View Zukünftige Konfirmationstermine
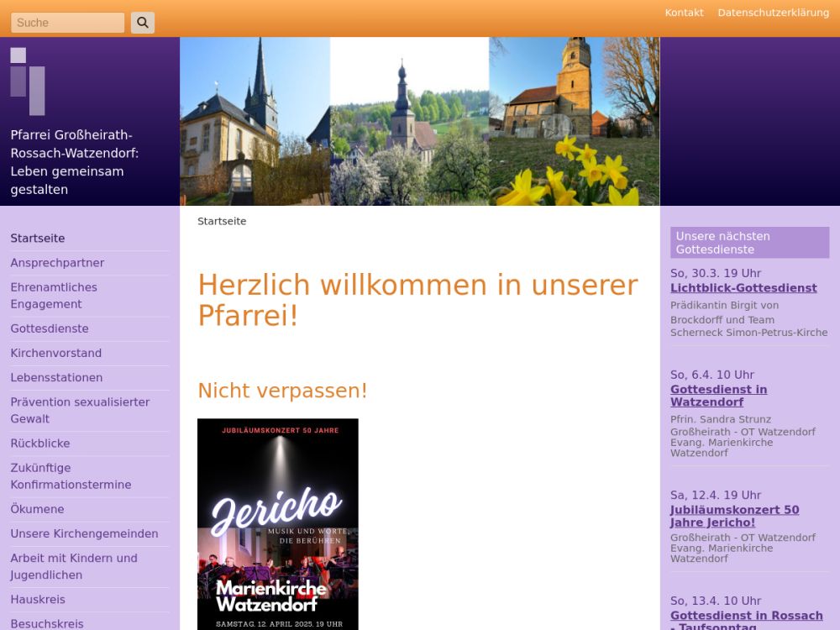840x630 pixels. click(x=71, y=476)
